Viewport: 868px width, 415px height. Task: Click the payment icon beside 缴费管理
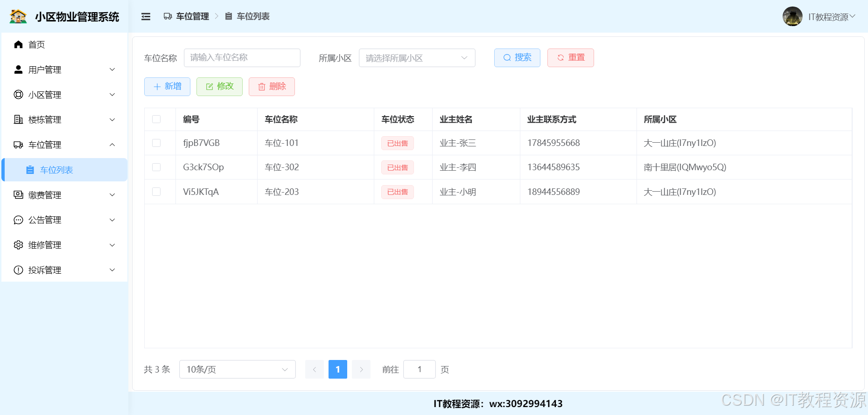tap(18, 195)
